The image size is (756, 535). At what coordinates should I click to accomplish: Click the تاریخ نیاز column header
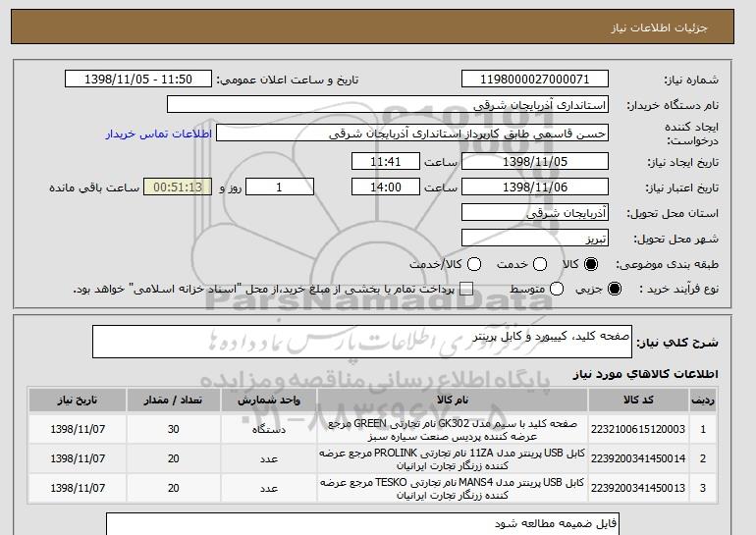tap(78, 401)
